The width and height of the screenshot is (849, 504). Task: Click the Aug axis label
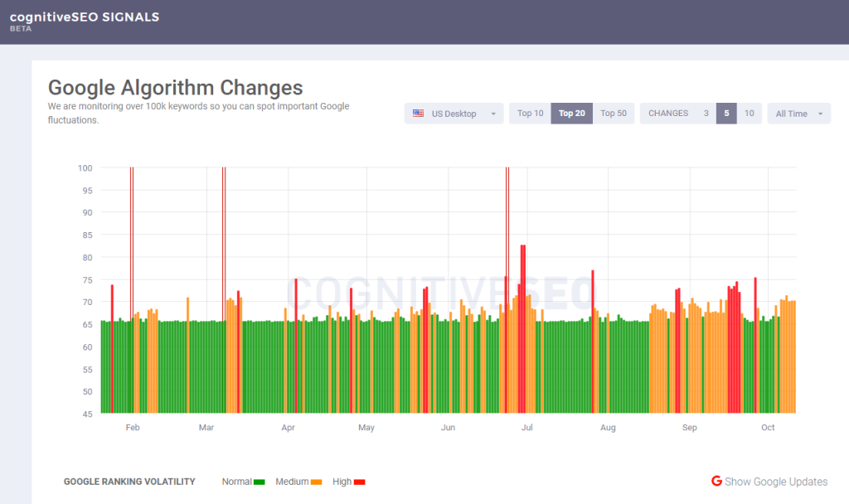pyautogui.click(x=608, y=428)
